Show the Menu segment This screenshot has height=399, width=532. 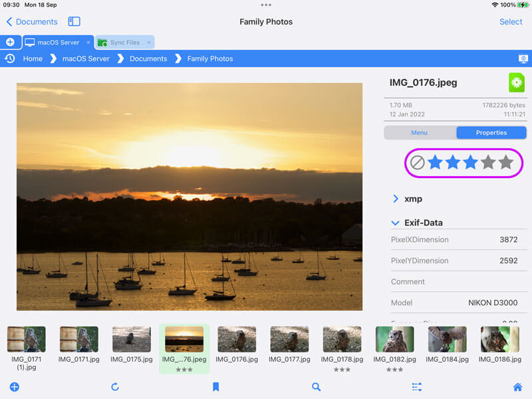420,132
